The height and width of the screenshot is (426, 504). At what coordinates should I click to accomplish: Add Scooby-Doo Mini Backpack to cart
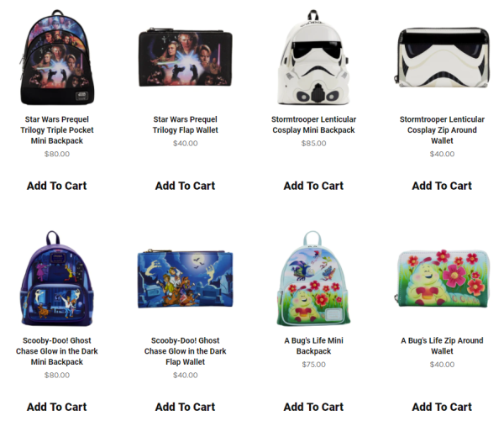pyautogui.click(x=57, y=407)
